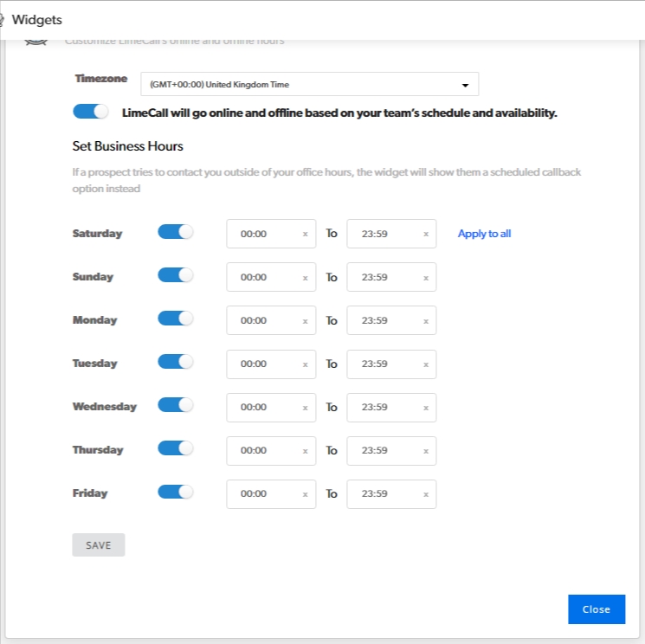This screenshot has height=644, width=645.
Task: Clear Sunday end time with x icon
Action: point(425,278)
